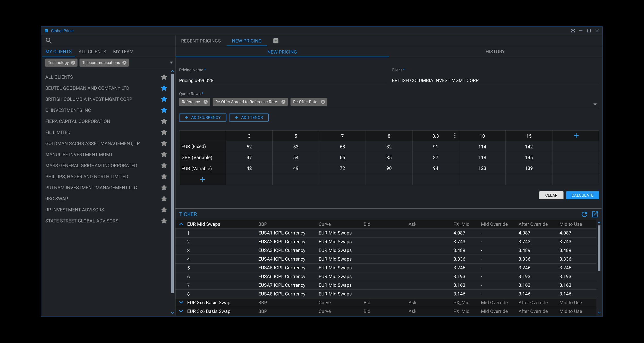Add a new tenor column via grid plus

coord(576,136)
